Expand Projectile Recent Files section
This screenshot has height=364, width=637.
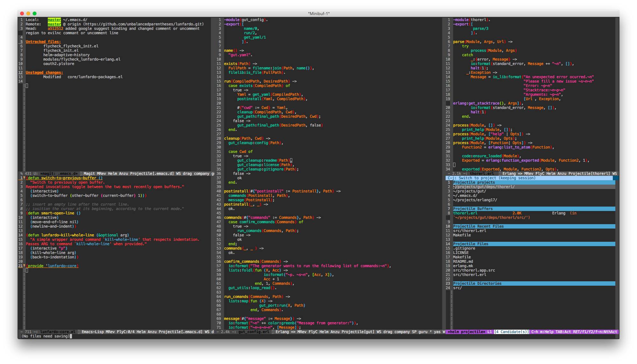[478, 226]
